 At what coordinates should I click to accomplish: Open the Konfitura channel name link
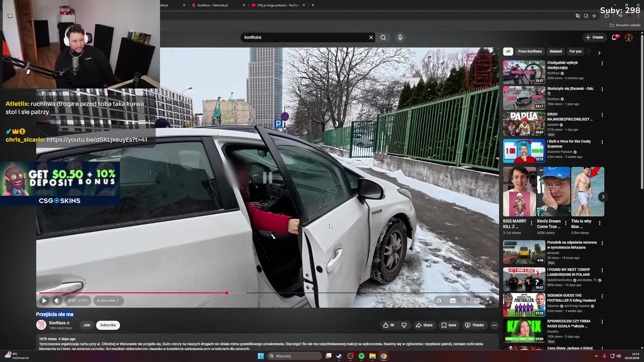pos(57,323)
